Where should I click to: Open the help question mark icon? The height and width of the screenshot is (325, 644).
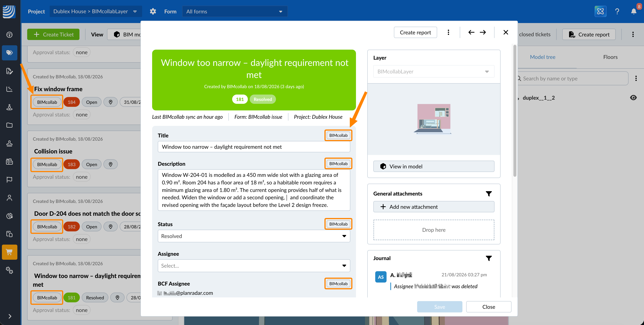coord(617,12)
